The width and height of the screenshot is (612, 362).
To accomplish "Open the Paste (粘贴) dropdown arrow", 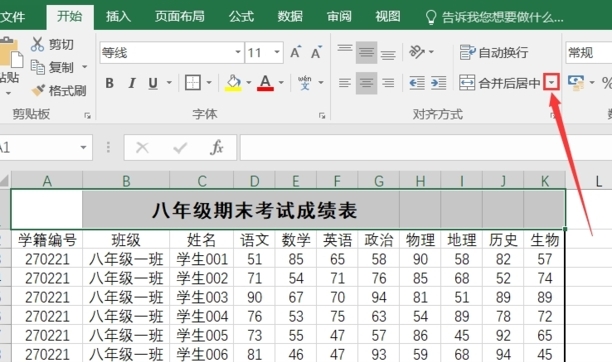I will [x=8, y=93].
